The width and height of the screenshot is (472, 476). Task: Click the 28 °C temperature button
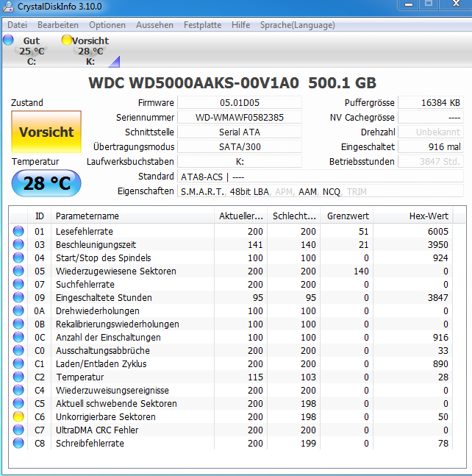[x=46, y=183]
